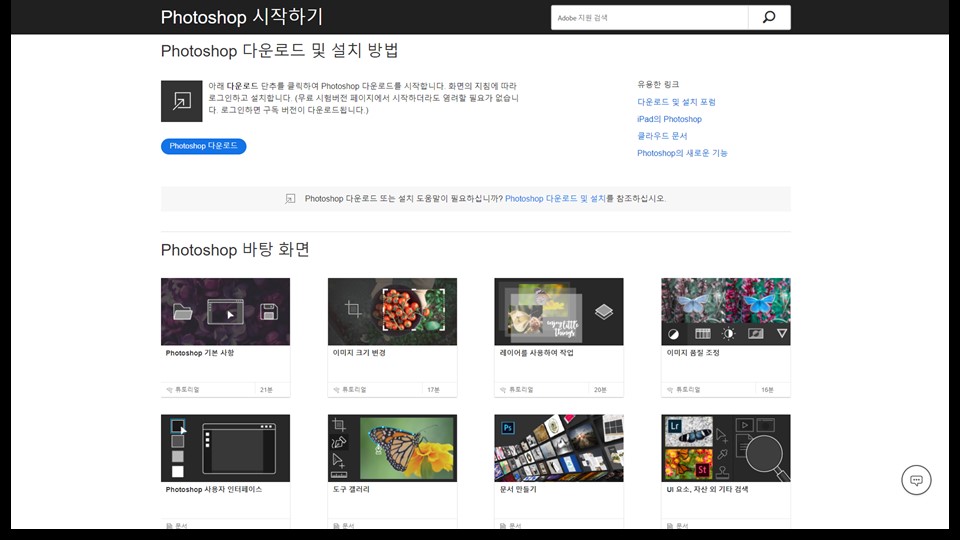
Task: Click the Photoshop 바탕 화면 section heading
Action: tap(235, 250)
